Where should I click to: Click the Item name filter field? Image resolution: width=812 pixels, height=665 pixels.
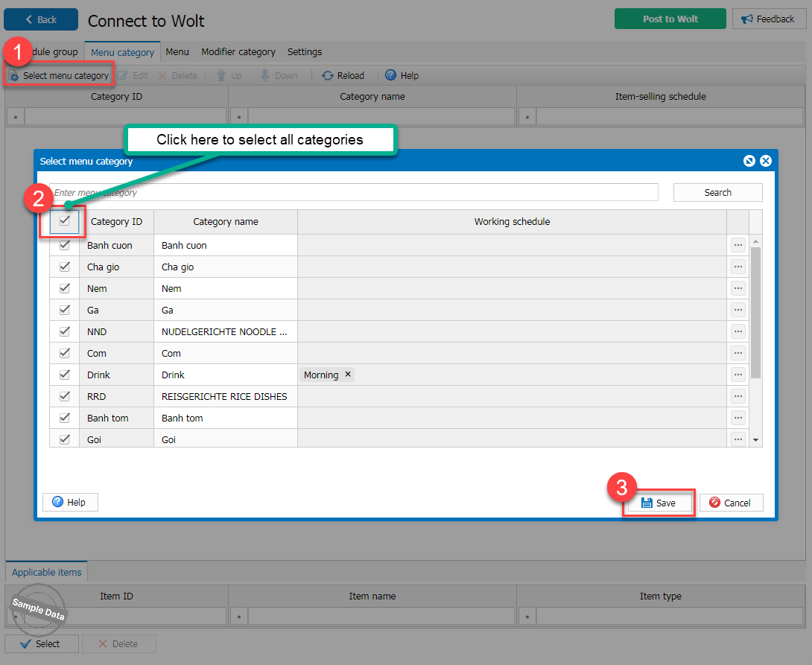(381, 617)
